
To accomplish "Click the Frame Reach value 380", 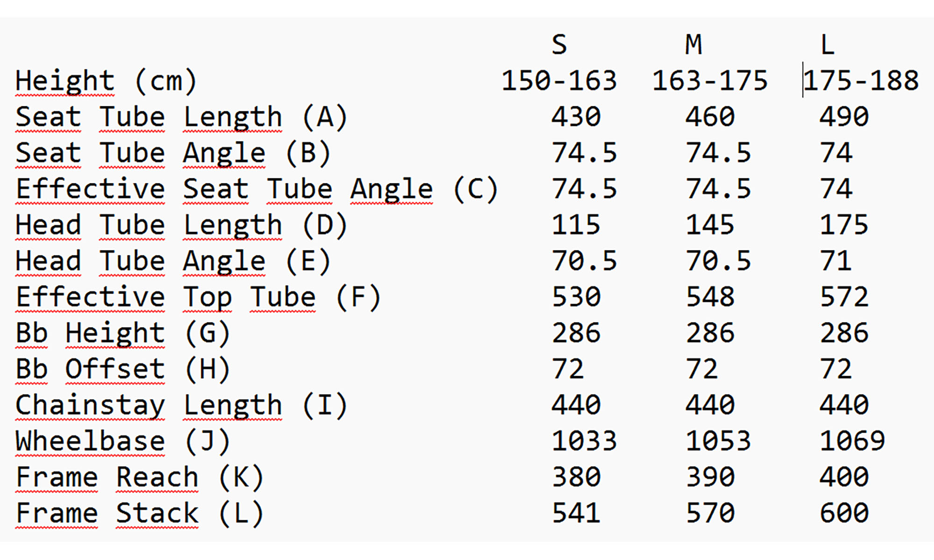I will point(576,477).
